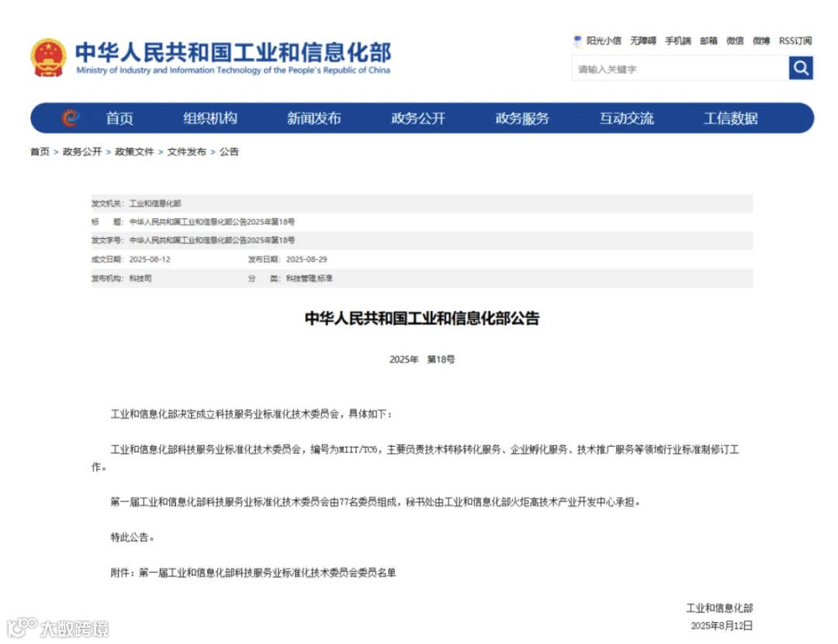This screenshot has height=644, width=838.
Task: Click the 标题 row value
Action: click(212, 222)
